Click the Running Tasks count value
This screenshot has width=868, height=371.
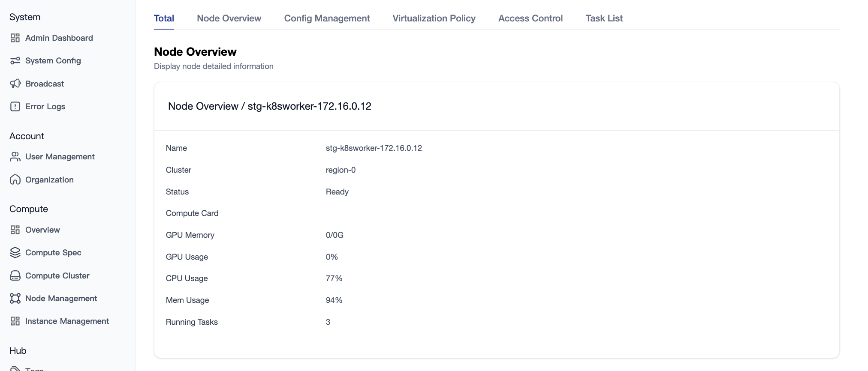(x=328, y=322)
